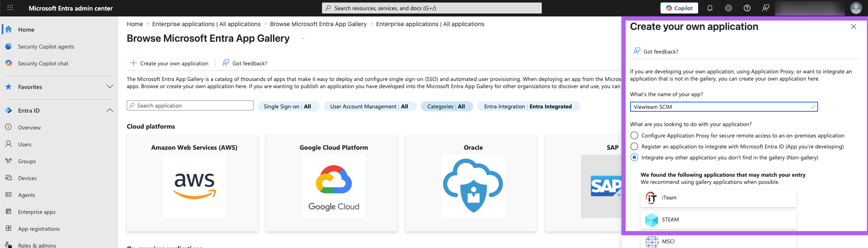Viewport: 868px width, 248px height.
Task: Click the Home breadcrumb link
Action: tap(135, 24)
